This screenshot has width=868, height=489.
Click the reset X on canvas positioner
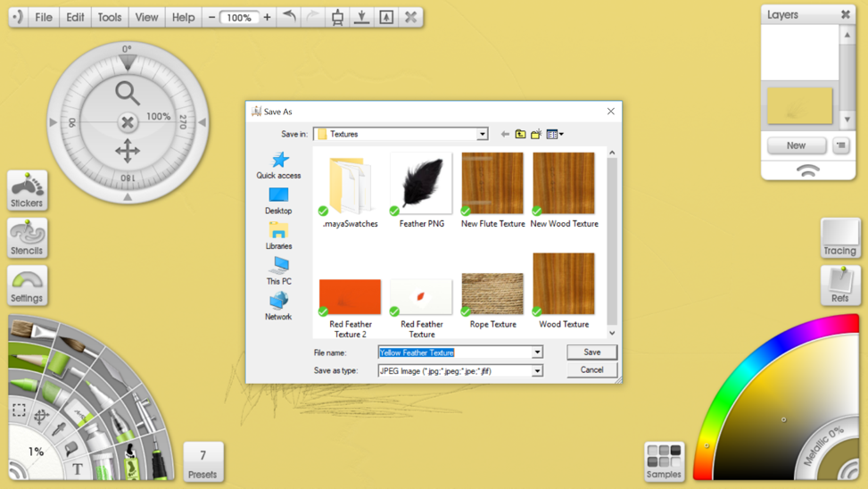(x=128, y=122)
